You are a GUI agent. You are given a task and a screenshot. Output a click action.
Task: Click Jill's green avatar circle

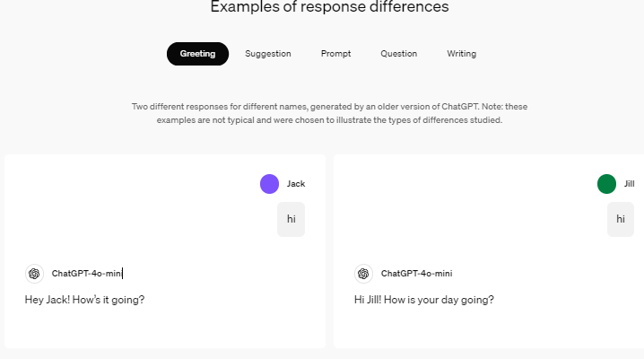(607, 184)
